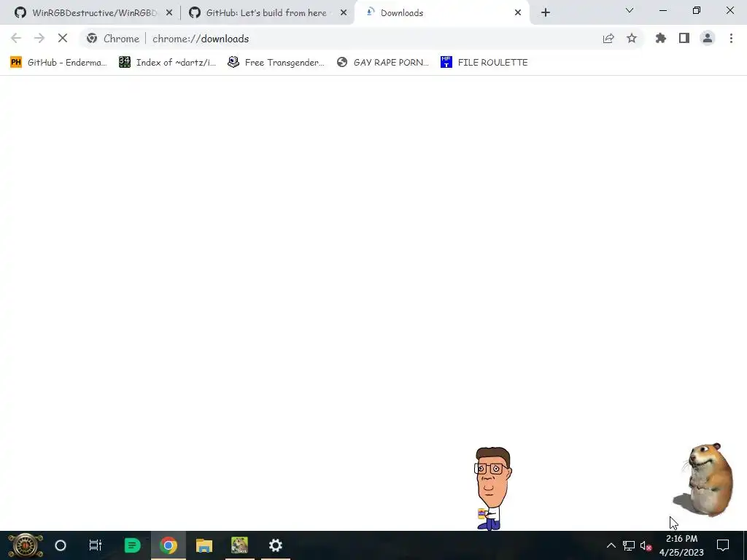This screenshot has height=560, width=747.
Task: Open the Start menu button
Action: 26,545
